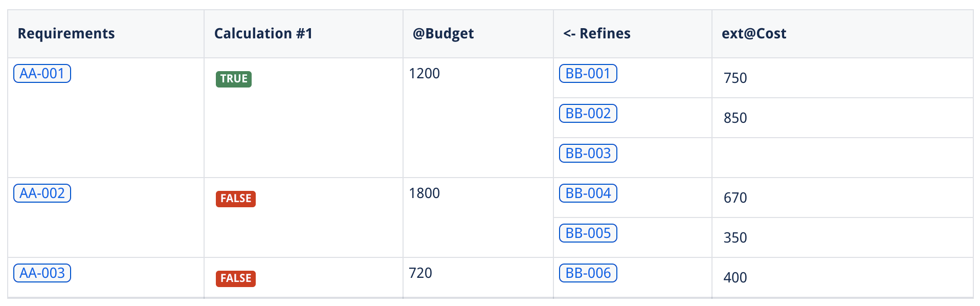Select the empty cost cell for BB-003
This screenshot has width=980, height=306.
(842, 158)
